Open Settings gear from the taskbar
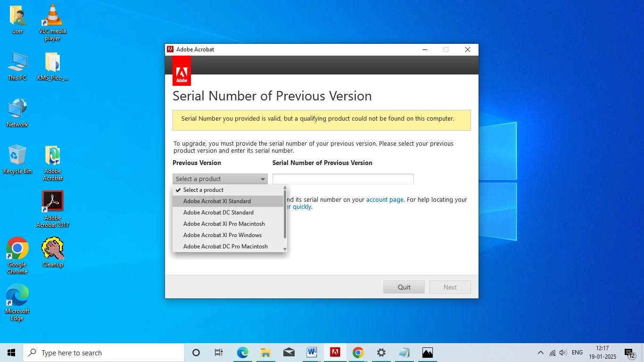 pos(381,353)
